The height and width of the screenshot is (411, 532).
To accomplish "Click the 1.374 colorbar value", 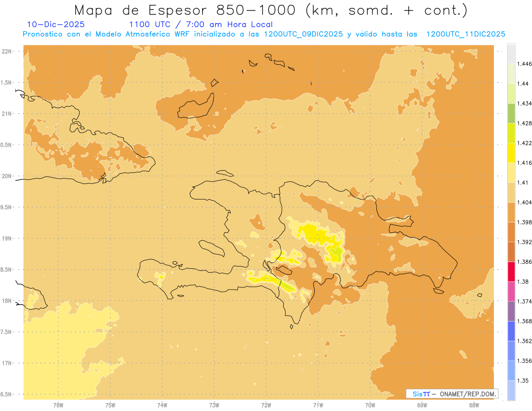I will pyautogui.click(x=524, y=301).
